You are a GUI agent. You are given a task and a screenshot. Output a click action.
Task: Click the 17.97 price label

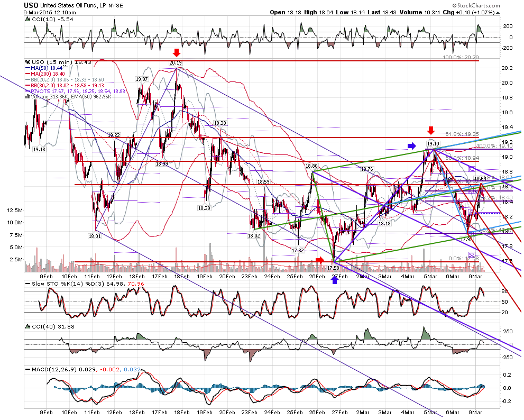pyautogui.click(x=466, y=240)
